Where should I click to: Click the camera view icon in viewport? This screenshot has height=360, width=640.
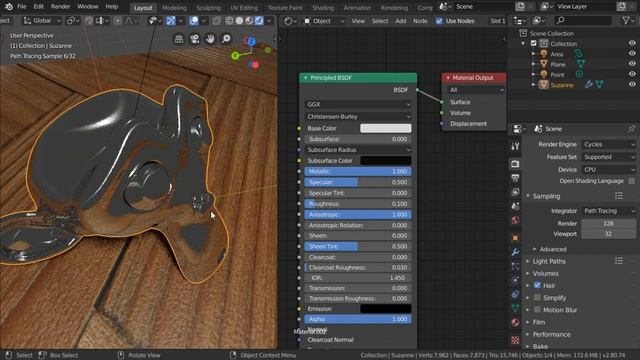pos(194,39)
